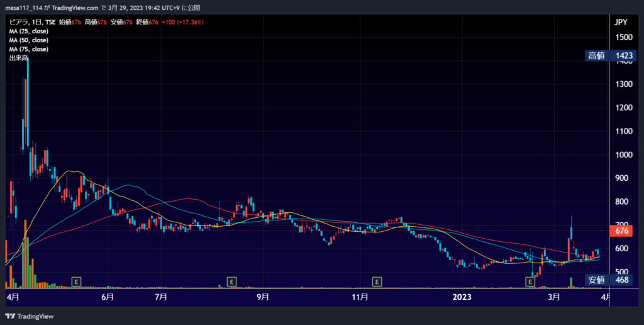This screenshot has height=325, width=644.
Task: Click the E marker between 7月 and 9月
Action: point(231,282)
